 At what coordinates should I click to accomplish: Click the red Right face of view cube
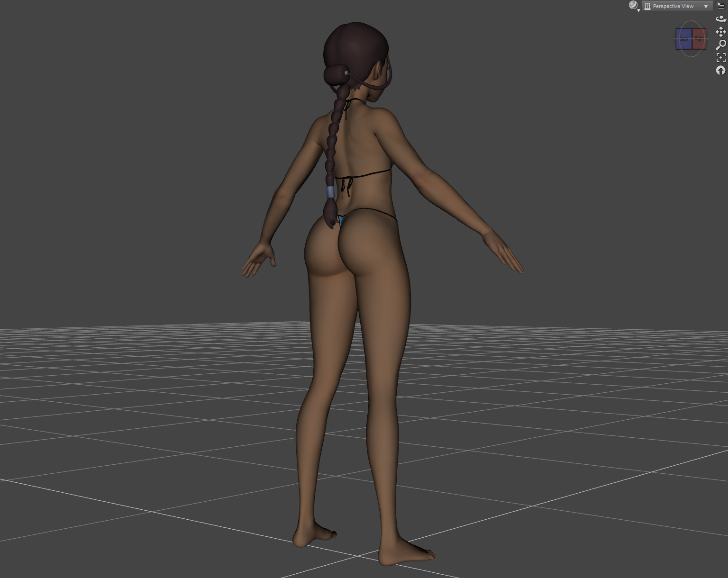[699, 38]
